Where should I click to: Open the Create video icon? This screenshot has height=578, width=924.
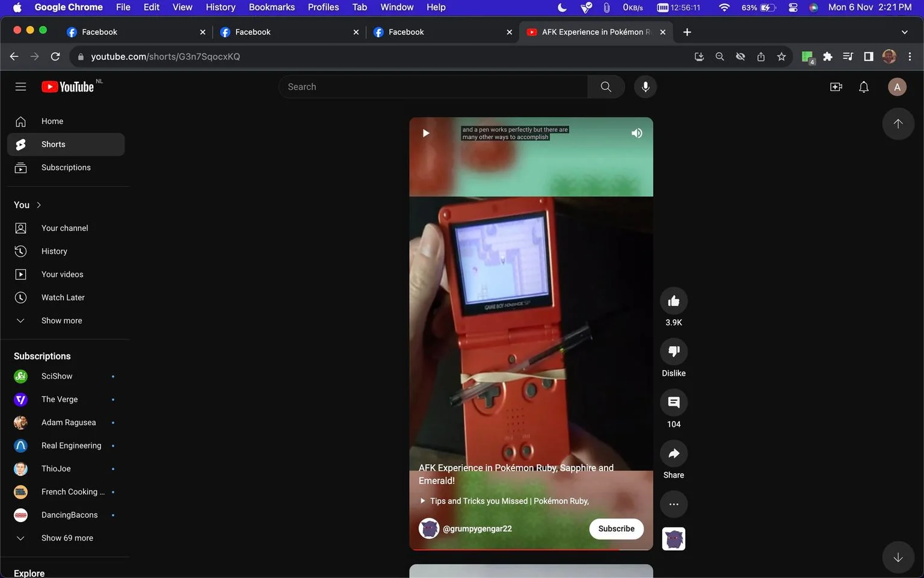836,87
